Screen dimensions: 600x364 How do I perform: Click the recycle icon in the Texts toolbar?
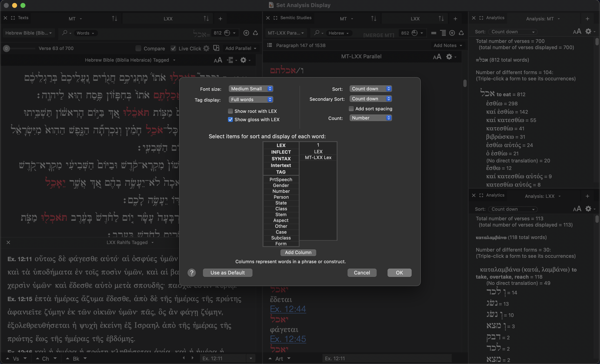tap(255, 33)
